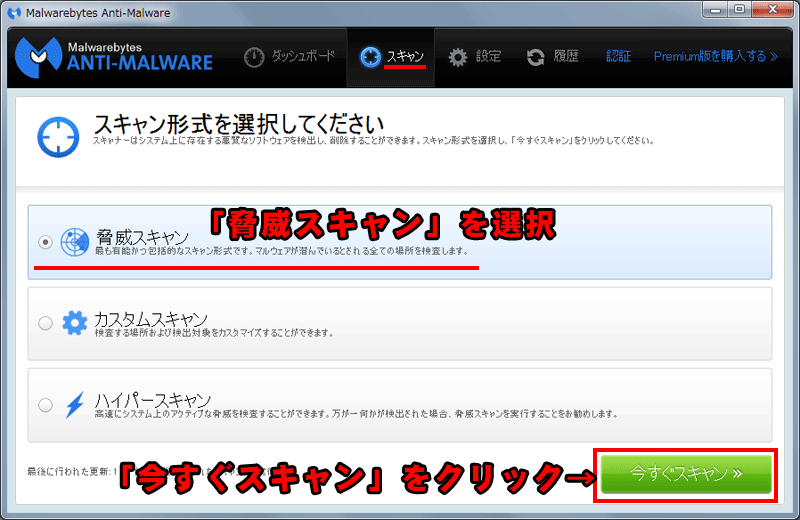Click the ハイパースキャン option title
The width and height of the screenshot is (800, 520).
153,400
